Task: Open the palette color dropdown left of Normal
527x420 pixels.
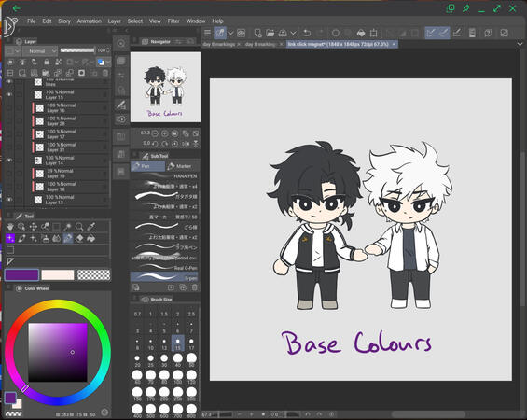Action: coord(13,51)
